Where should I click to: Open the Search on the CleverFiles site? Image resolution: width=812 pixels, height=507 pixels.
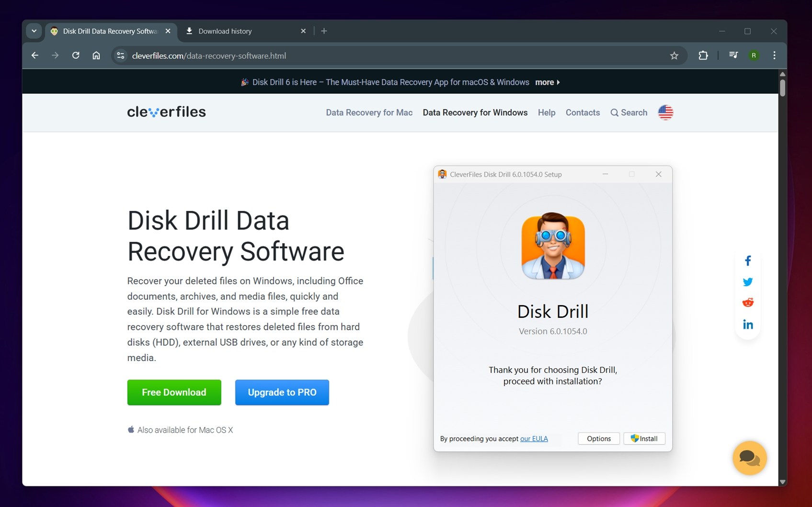coord(629,113)
